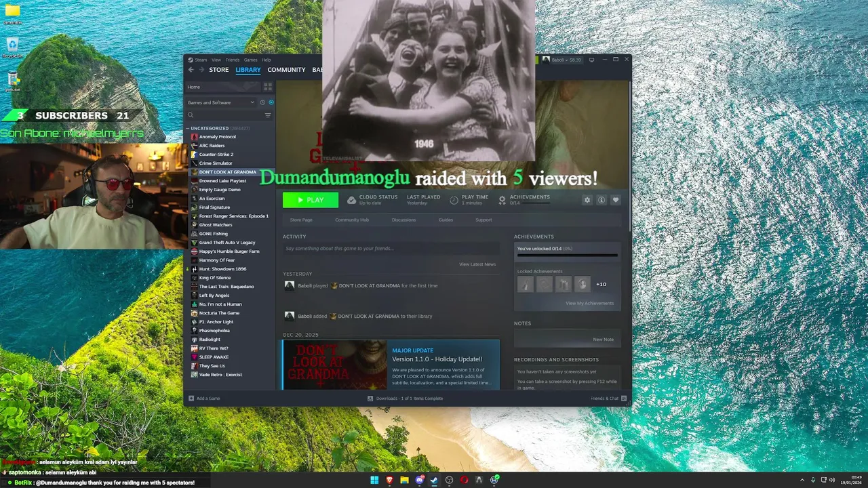Open Downloads status in Steam footer
Viewport: 868px width, 488px height.
click(406, 399)
